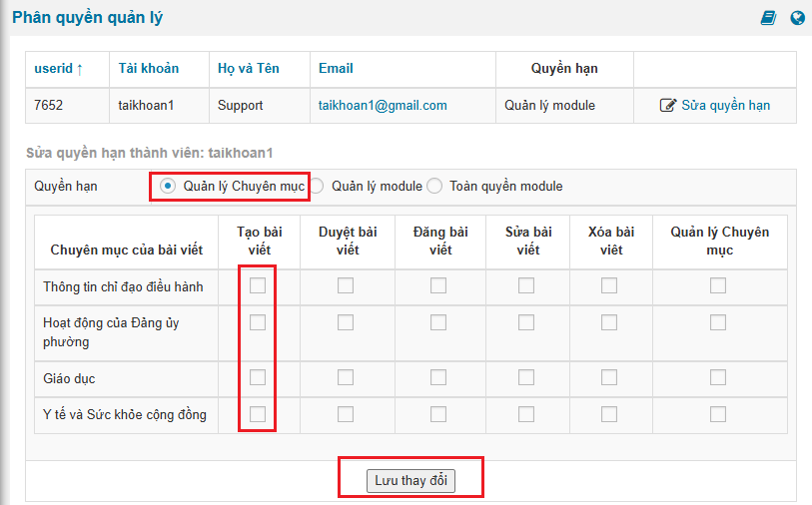Open the taikhoan1@gmail.com email link
Screen dimensions: 812x505
(x=383, y=105)
